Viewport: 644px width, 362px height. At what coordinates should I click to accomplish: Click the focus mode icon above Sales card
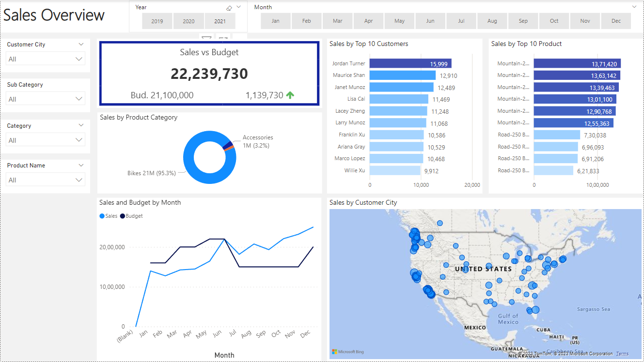coord(223,38)
